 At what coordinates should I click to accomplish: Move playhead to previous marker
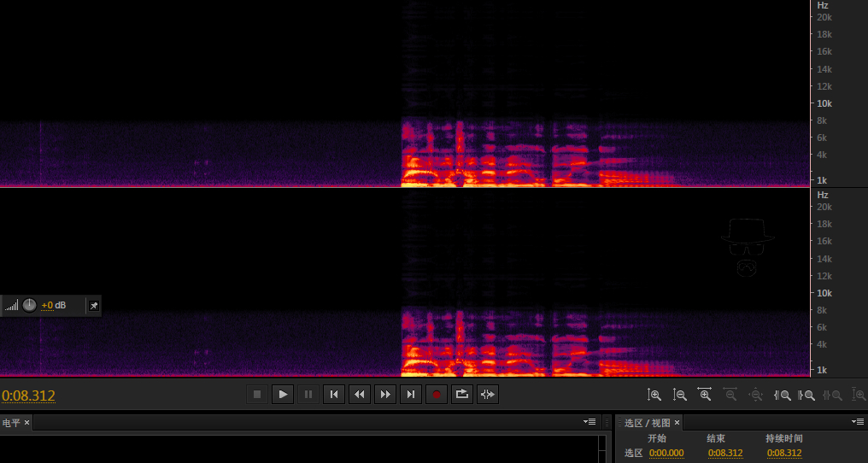pyautogui.click(x=334, y=395)
